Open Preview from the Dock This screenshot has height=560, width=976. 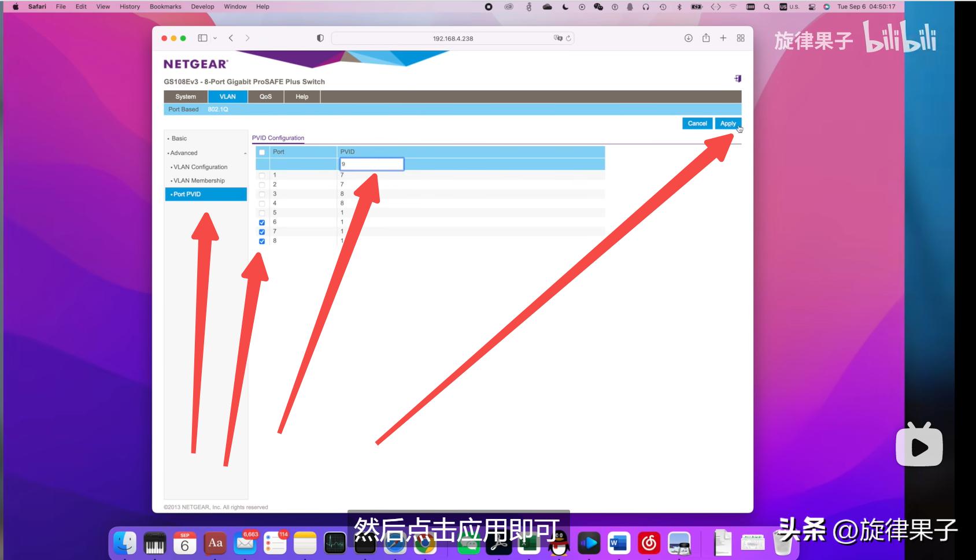(679, 543)
